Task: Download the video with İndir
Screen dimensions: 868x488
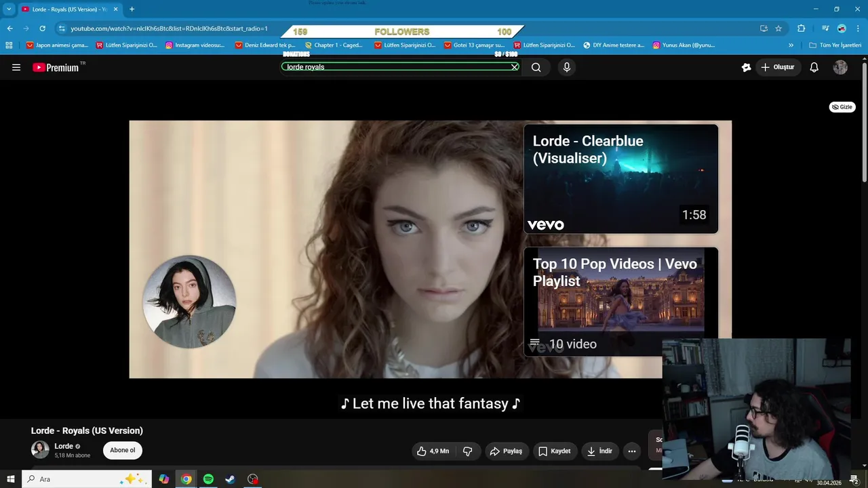Action: pyautogui.click(x=599, y=451)
